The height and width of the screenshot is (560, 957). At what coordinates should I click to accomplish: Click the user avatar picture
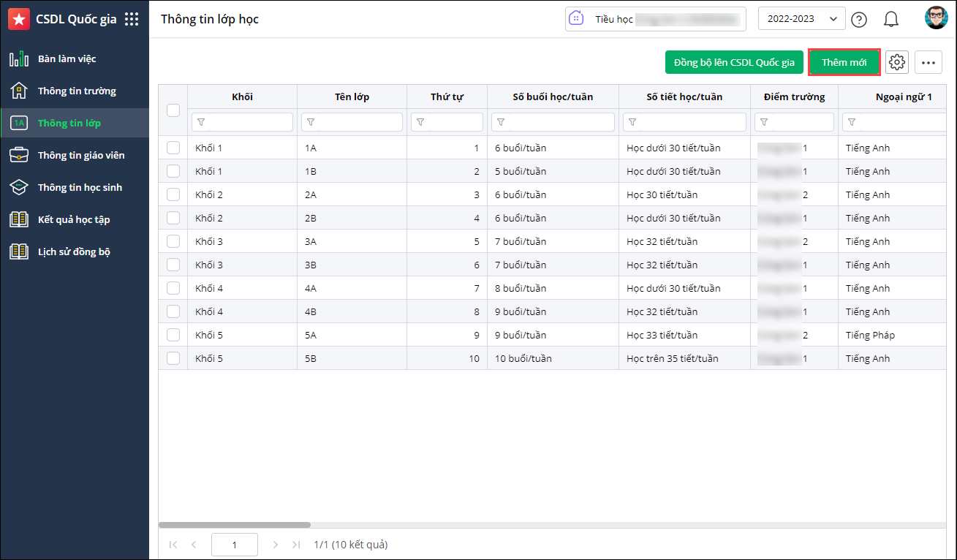(936, 19)
